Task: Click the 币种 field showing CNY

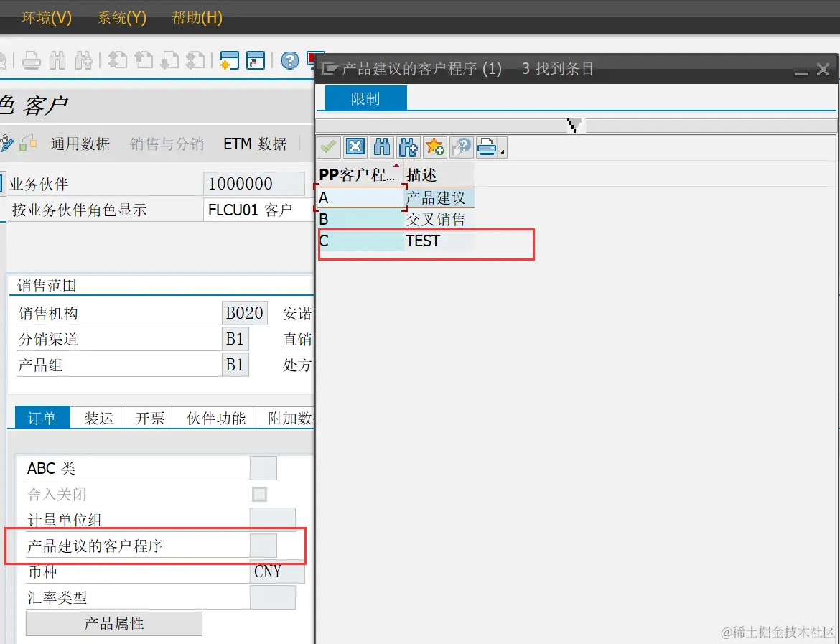Action: tap(277, 571)
